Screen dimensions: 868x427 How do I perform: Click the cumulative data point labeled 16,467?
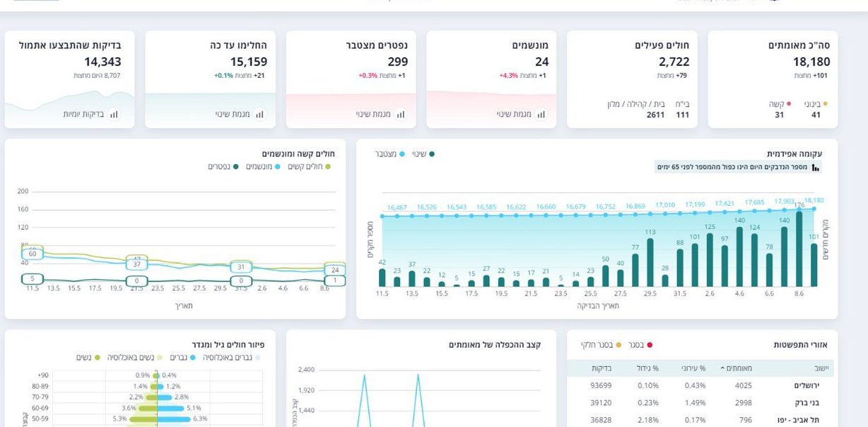coord(397,216)
